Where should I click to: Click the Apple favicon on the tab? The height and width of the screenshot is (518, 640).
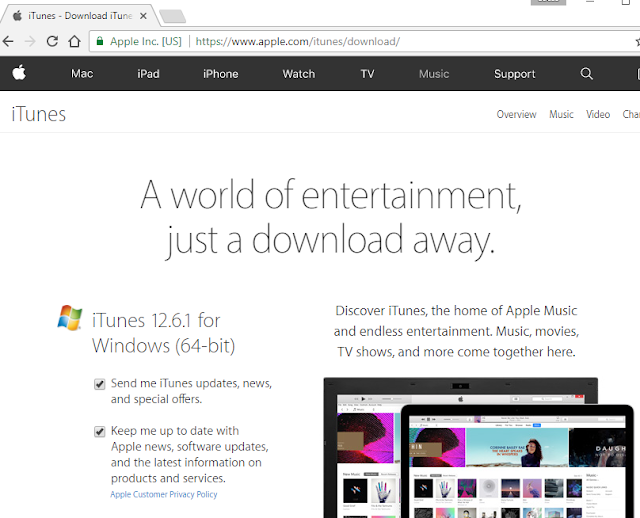17,16
